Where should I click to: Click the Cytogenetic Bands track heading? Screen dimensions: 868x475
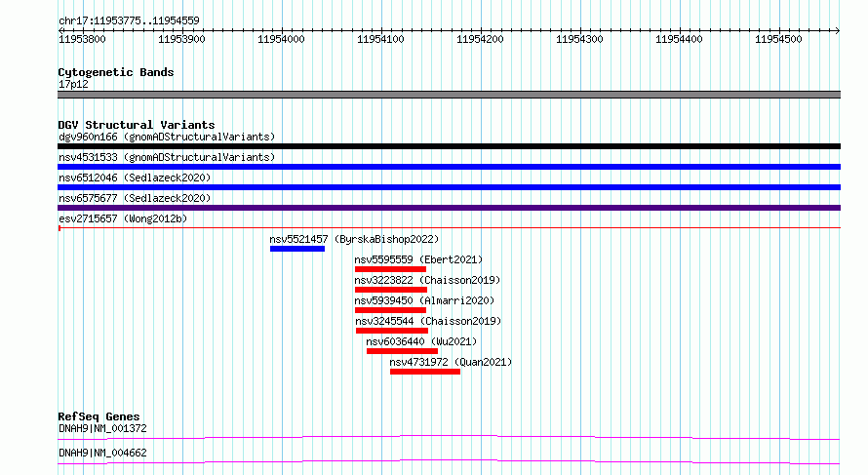coord(116,72)
